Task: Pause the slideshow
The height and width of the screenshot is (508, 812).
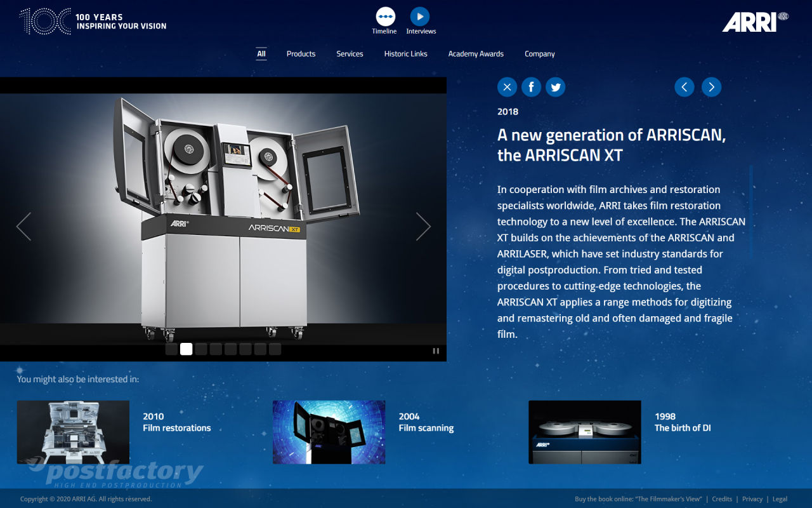Action: (x=436, y=351)
